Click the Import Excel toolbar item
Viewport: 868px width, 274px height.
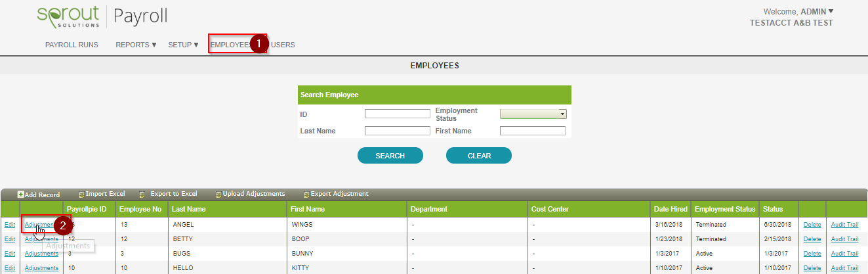tap(102, 194)
